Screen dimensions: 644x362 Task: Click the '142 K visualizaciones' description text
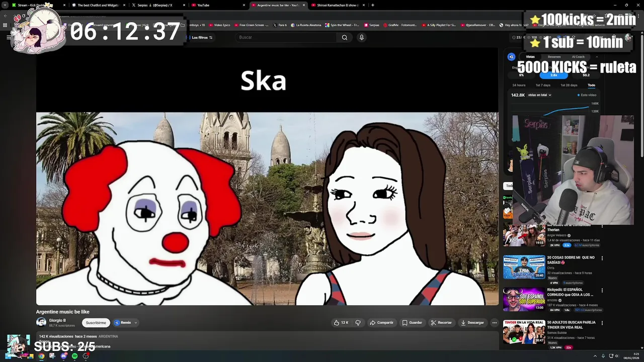click(x=56, y=336)
